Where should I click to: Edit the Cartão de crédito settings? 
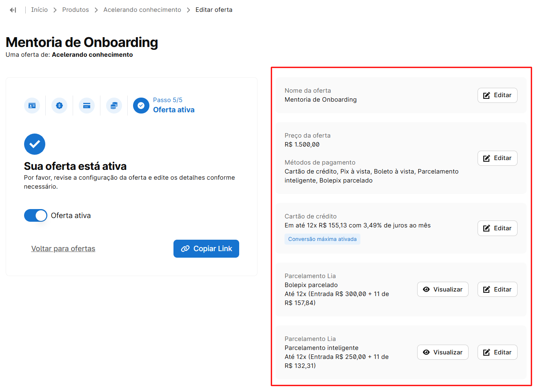[x=497, y=228]
